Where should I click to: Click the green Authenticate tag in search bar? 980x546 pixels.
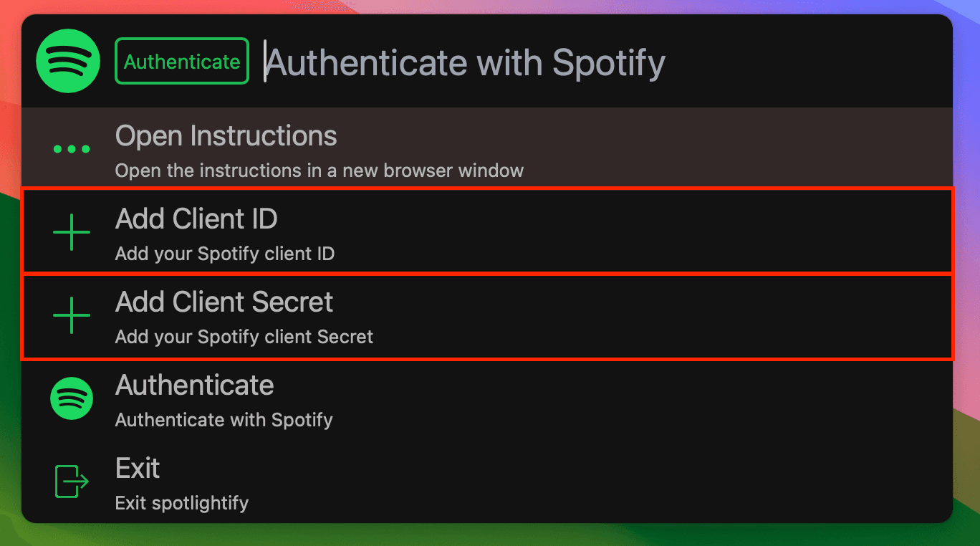(x=182, y=61)
